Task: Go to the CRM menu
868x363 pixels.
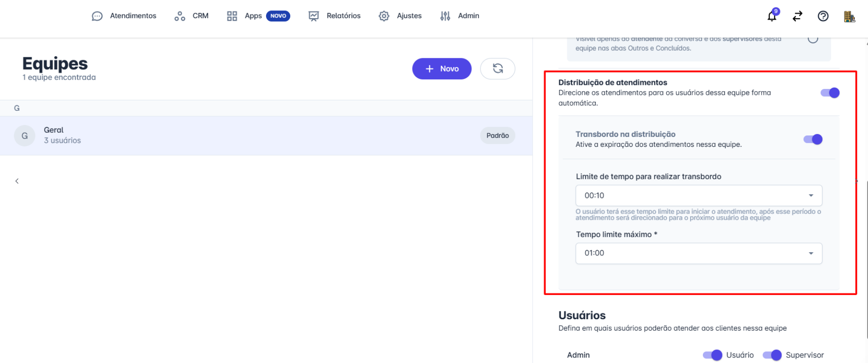Action: point(191,16)
